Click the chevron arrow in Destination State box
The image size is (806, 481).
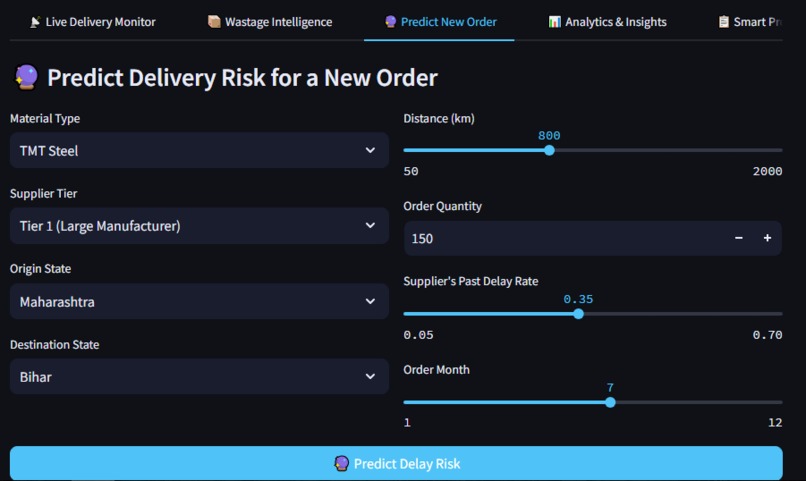click(370, 377)
